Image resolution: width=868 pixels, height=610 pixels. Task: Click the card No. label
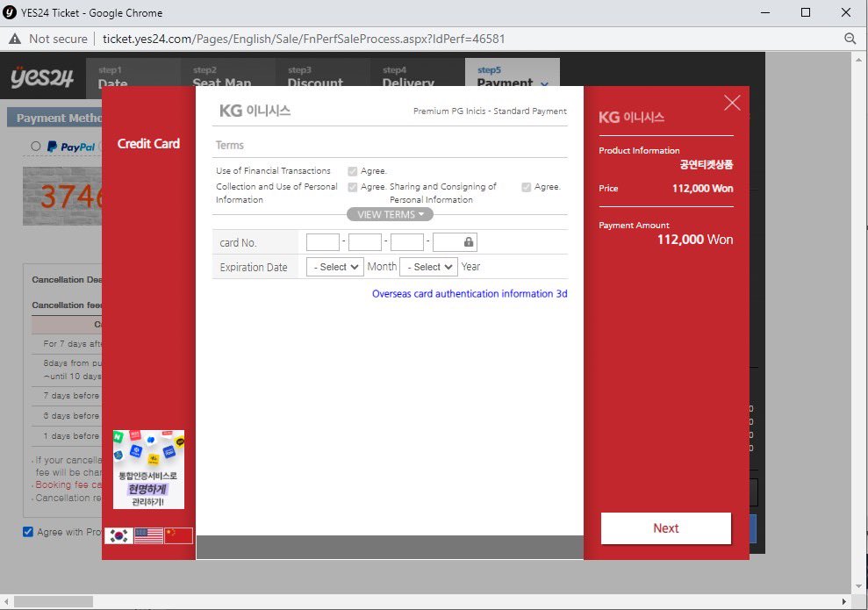pyautogui.click(x=238, y=243)
